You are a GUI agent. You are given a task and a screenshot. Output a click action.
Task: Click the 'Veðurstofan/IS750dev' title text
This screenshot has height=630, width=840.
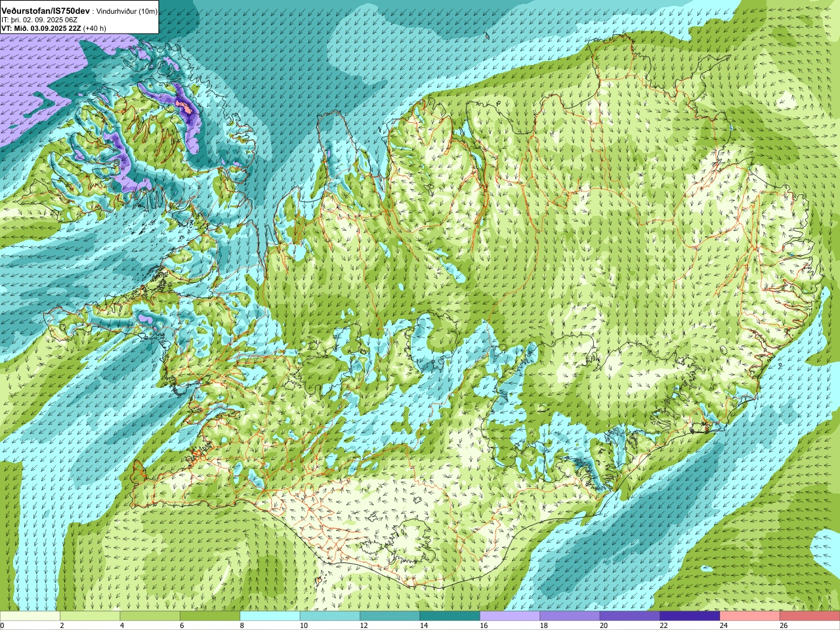click(x=46, y=11)
